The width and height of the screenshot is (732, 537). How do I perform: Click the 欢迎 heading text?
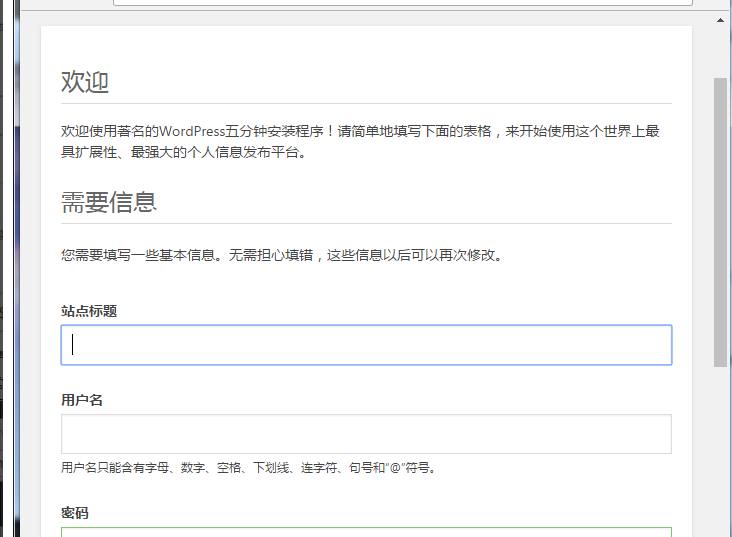(85, 82)
